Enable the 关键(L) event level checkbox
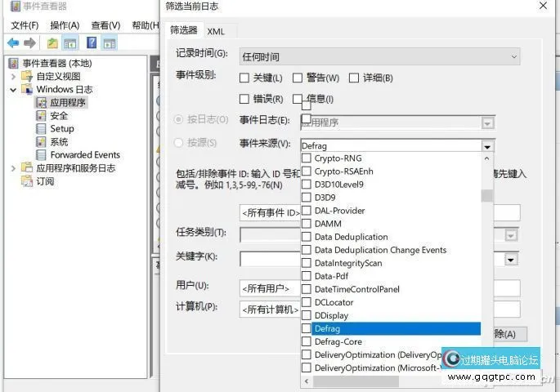Viewport: 560px width, 392px height. (244, 78)
